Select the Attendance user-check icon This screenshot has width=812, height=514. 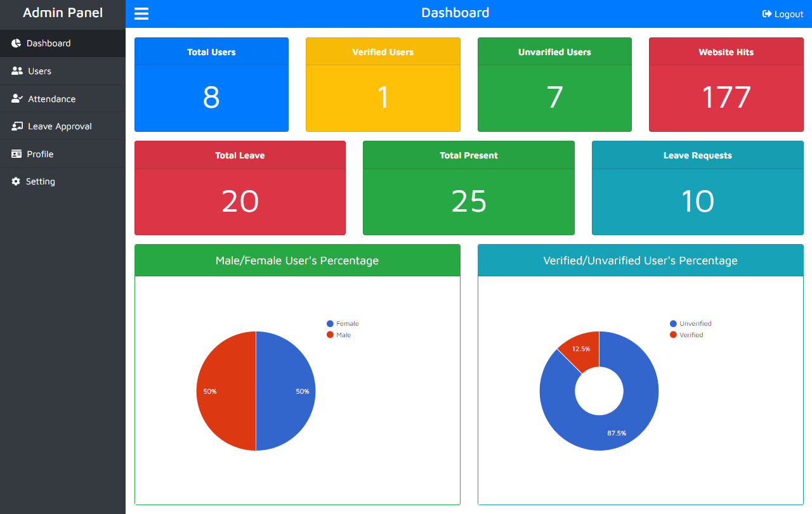point(16,98)
